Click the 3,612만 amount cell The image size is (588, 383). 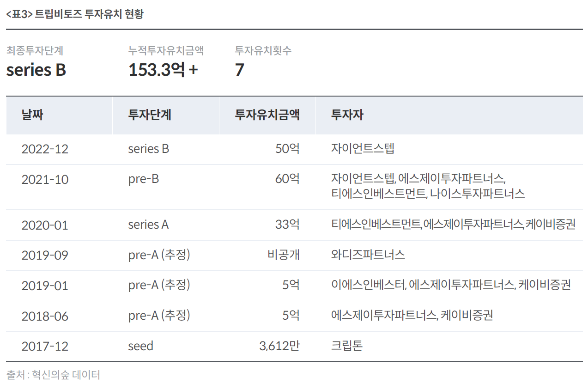coord(279,346)
